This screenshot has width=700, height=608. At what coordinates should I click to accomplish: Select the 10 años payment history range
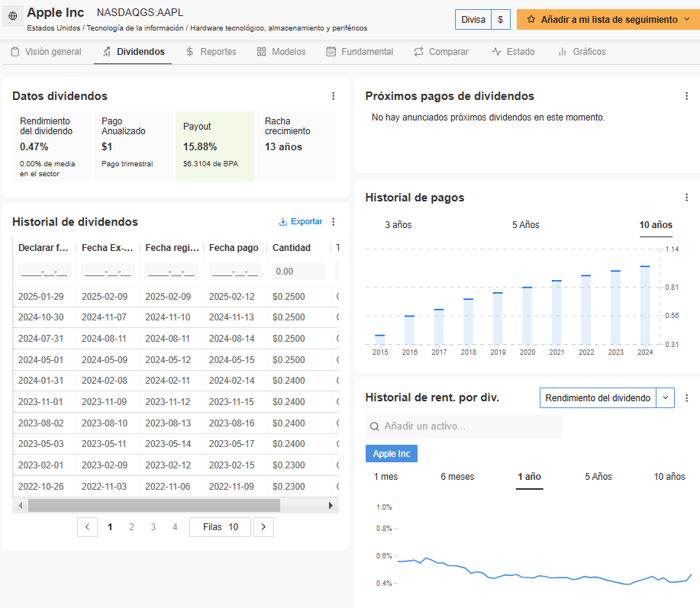(x=656, y=225)
